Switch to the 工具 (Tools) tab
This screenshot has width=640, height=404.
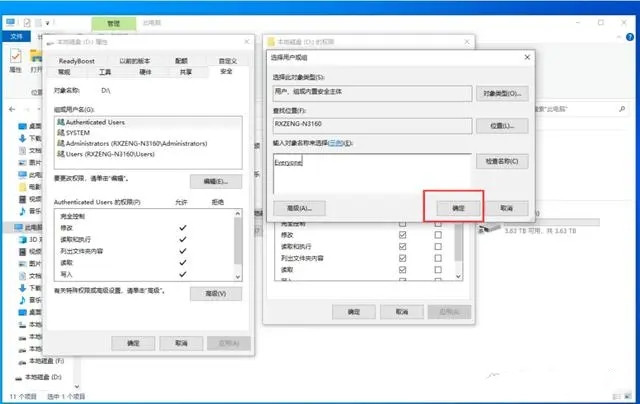(105, 72)
